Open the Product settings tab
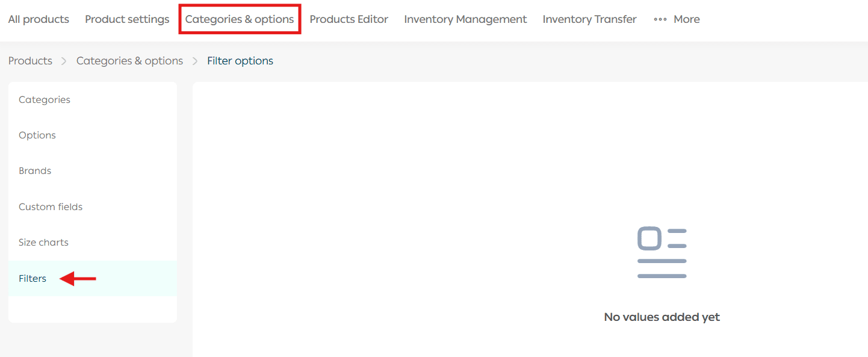868x357 pixels. (127, 19)
